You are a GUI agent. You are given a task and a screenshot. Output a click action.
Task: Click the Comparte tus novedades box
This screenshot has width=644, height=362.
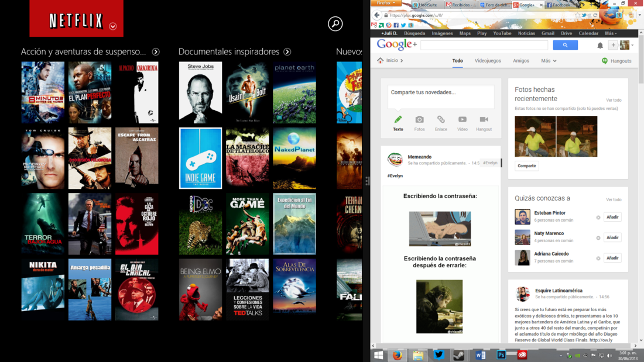point(441,97)
